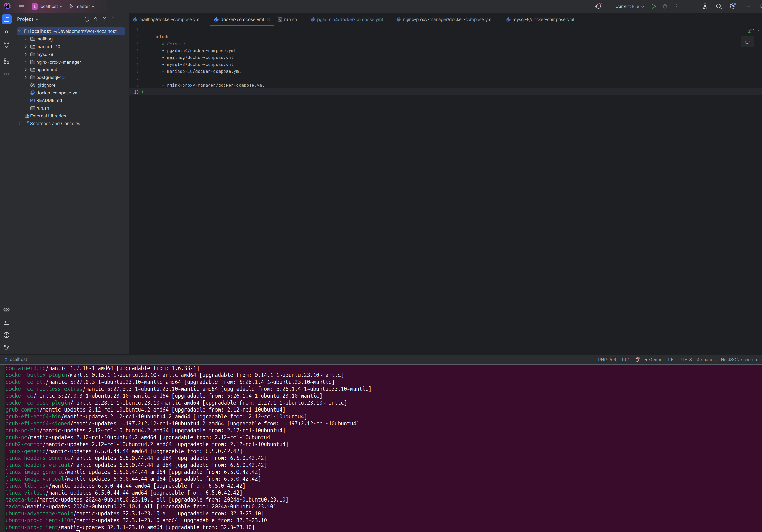The height and width of the screenshot is (532, 762).
Task: Toggle the Project tool window folder icon
Action: click(7, 19)
